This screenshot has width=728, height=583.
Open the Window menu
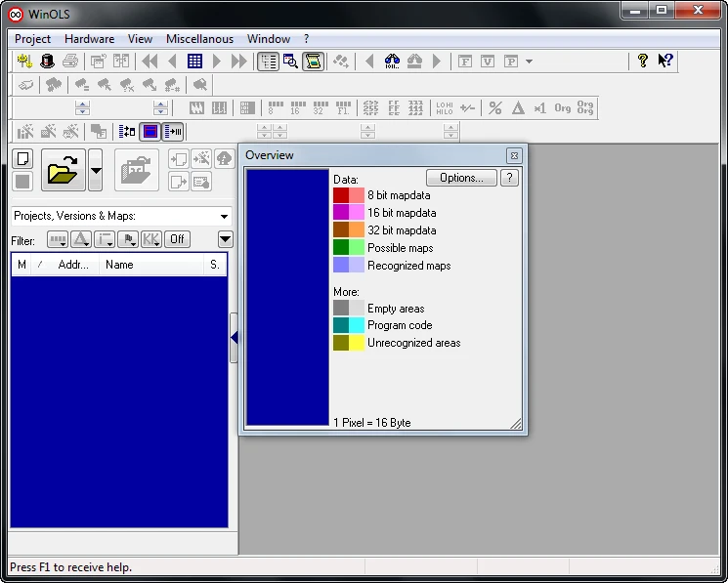point(269,39)
